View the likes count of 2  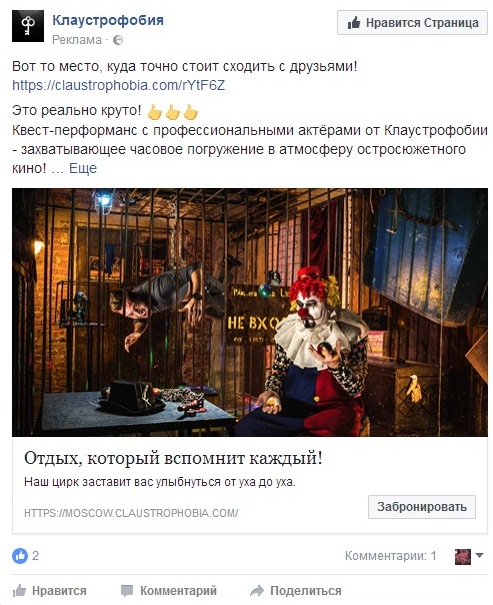35,556
